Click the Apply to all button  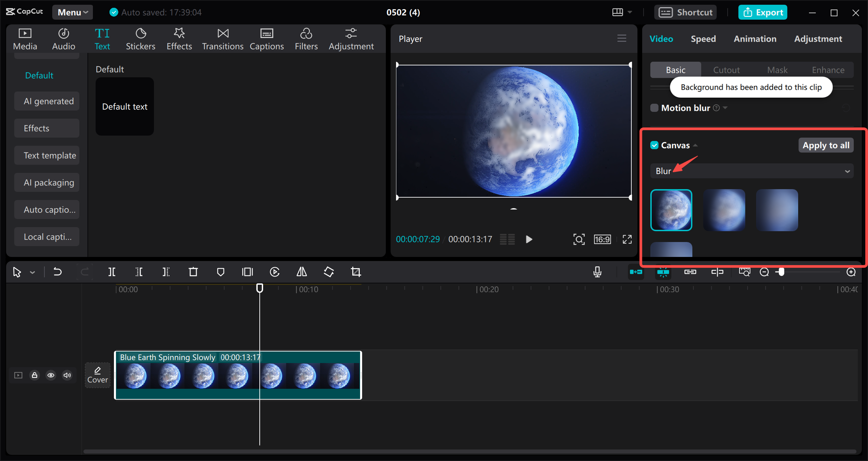826,145
